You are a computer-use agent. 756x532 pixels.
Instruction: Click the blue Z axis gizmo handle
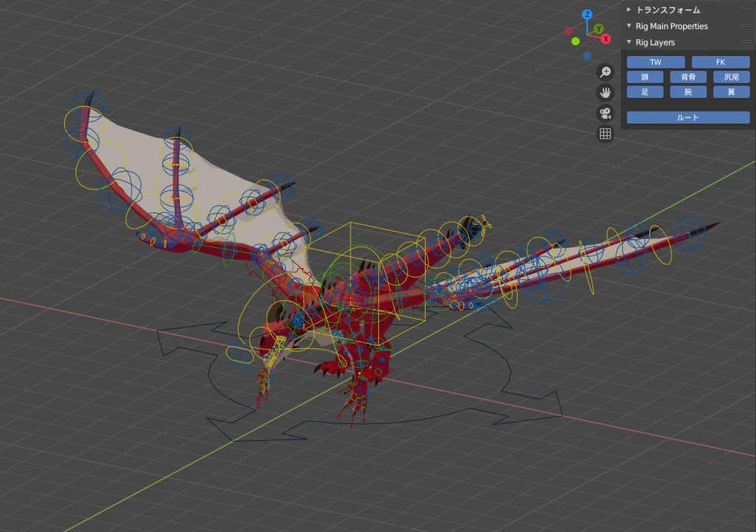[587, 15]
